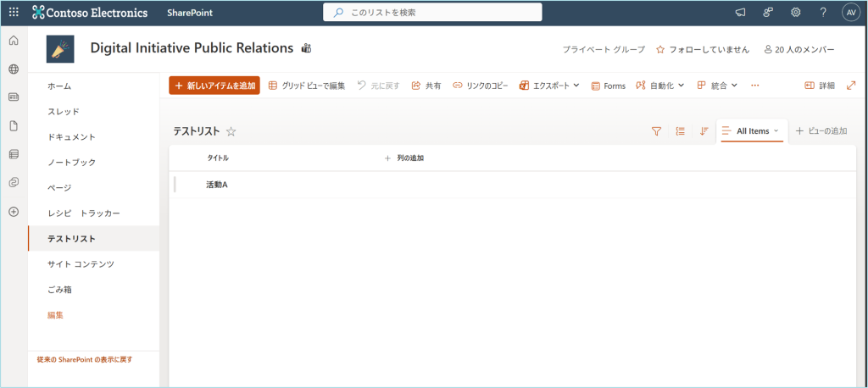Screen dimensions: 868x388
Task: Click 従来の SharePoint の表示に戻す link
Action: point(85,360)
